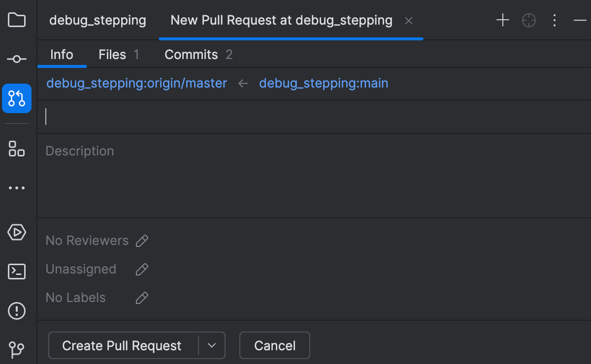591x364 pixels.
Task: Open the Problems panel icon
Action: (x=16, y=311)
